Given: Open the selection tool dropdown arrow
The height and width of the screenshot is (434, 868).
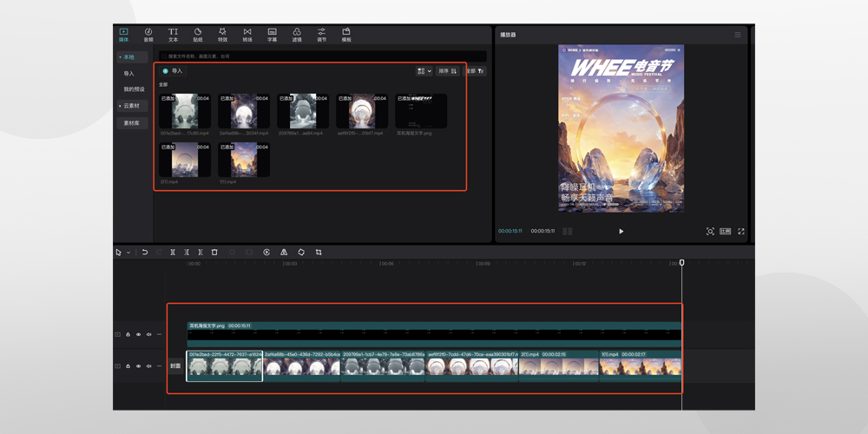Looking at the screenshot, I should click(x=128, y=253).
